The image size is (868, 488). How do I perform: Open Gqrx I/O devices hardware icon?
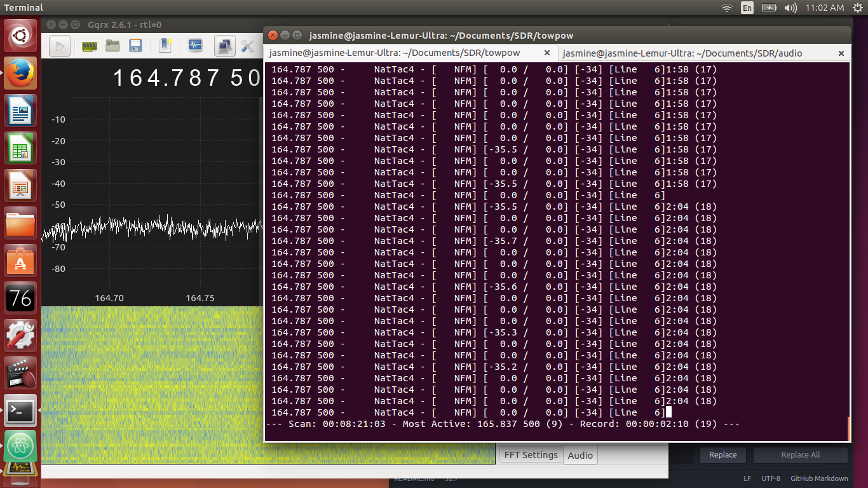(90, 46)
